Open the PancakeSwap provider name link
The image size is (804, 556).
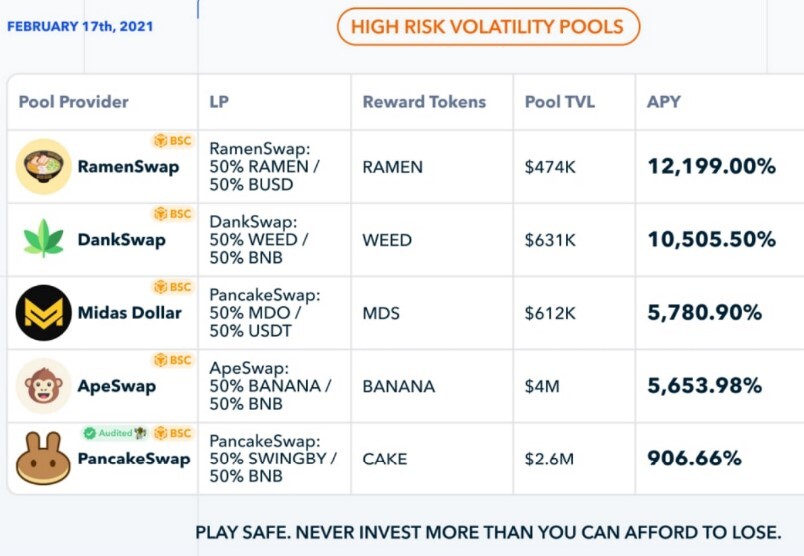[134, 459]
